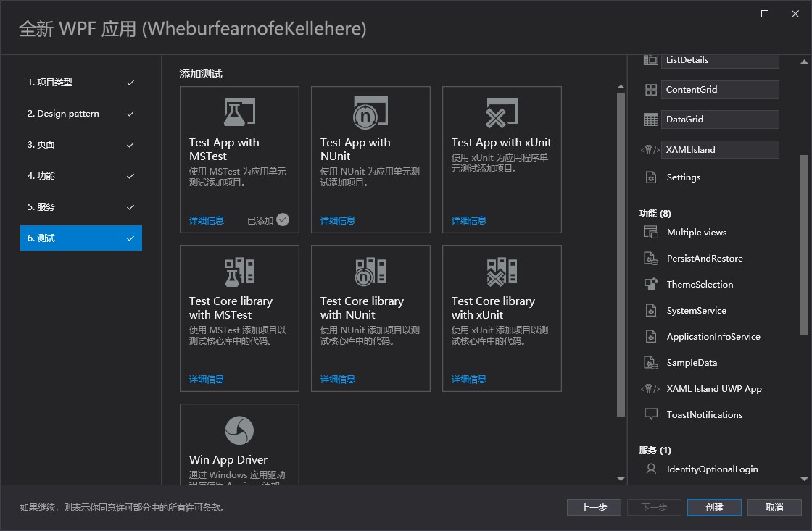This screenshot has width=812, height=531.
Task: Click the project summary panel scrollbar
Action: (804, 245)
